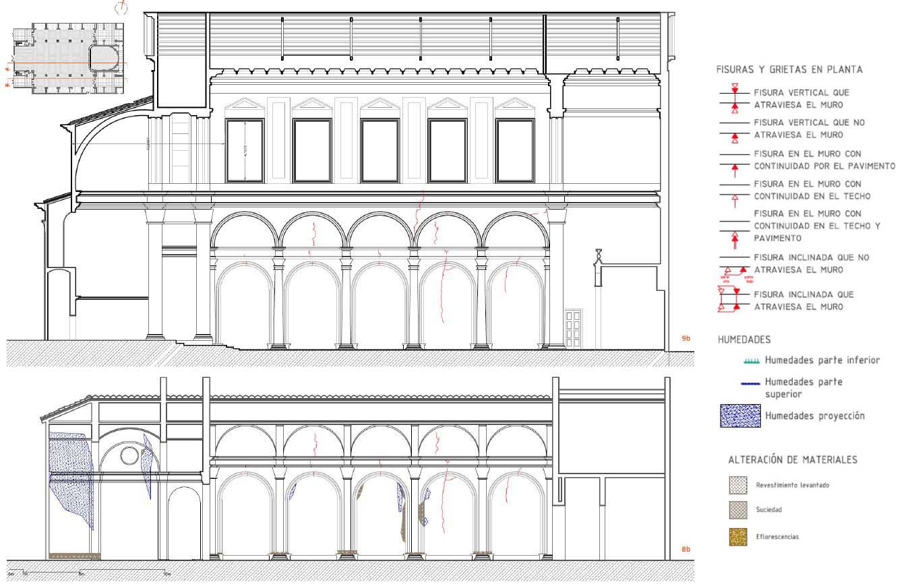The image size is (910, 588).
Task: Click 'FISURA VERTICAL QUE ATRAVIESA EL MURO' text
Action: (801, 98)
